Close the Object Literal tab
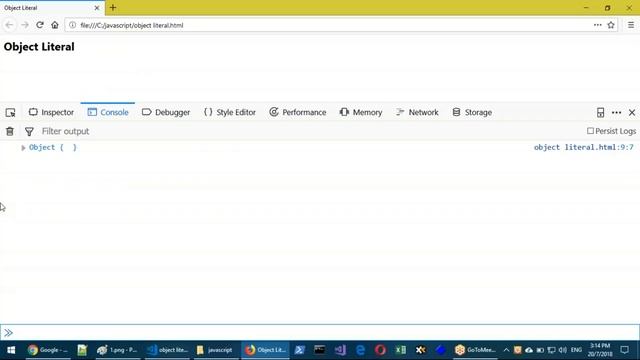Image resolution: width=640 pixels, height=360 pixels. tap(97, 8)
